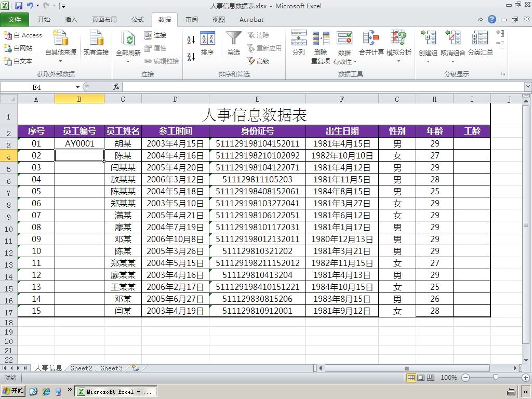Click the Ungroup (取消组合) icon

453,38
